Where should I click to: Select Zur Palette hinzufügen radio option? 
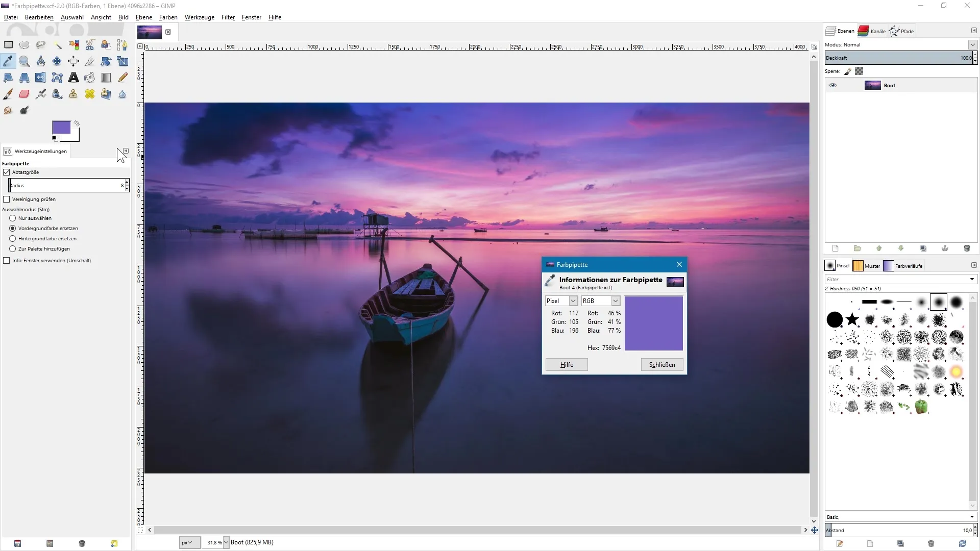point(13,249)
